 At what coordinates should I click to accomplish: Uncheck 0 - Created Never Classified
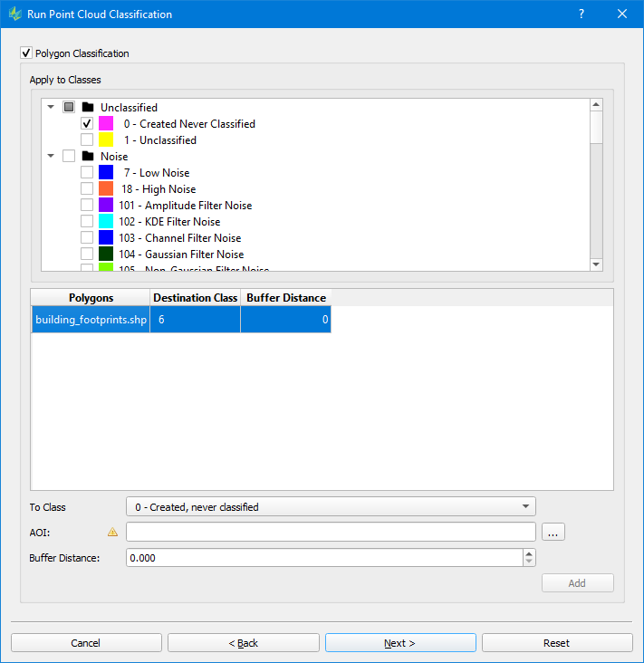87,124
